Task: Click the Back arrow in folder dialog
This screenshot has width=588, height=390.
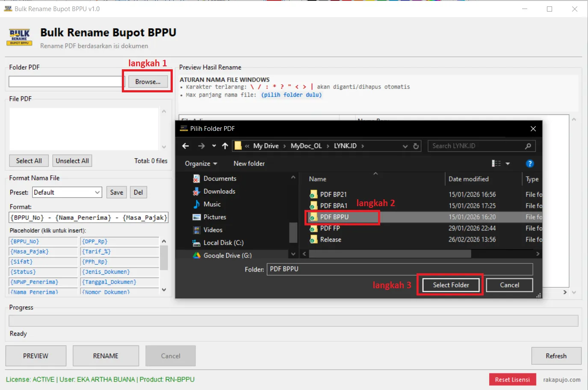Action: pos(186,146)
